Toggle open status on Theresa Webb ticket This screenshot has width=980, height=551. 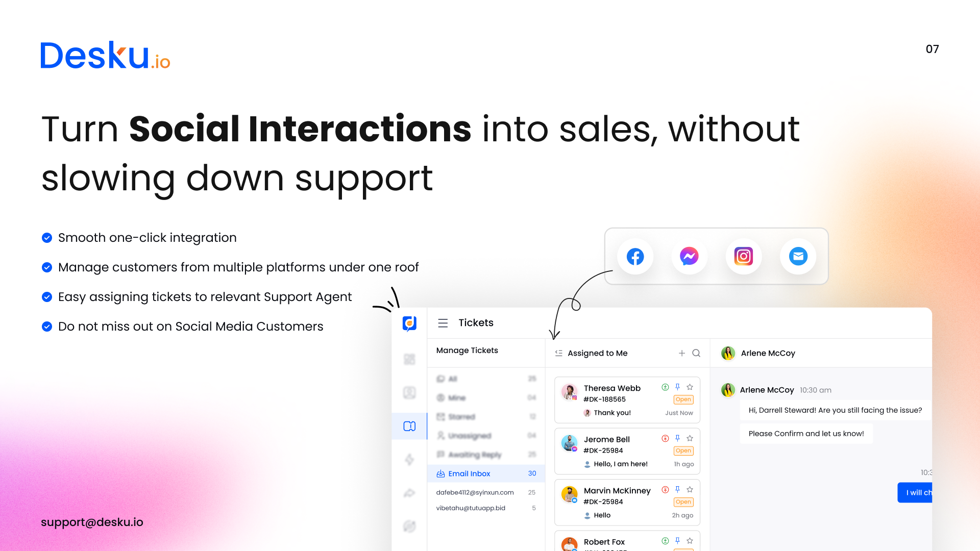pos(684,399)
